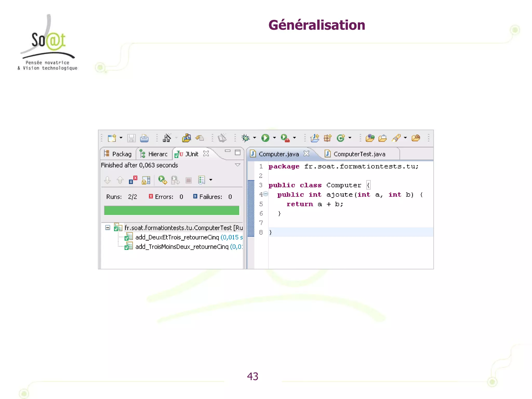The height and width of the screenshot is (399, 532).
Task: Open the Run button dropdown arrow
Action: click(274, 138)
